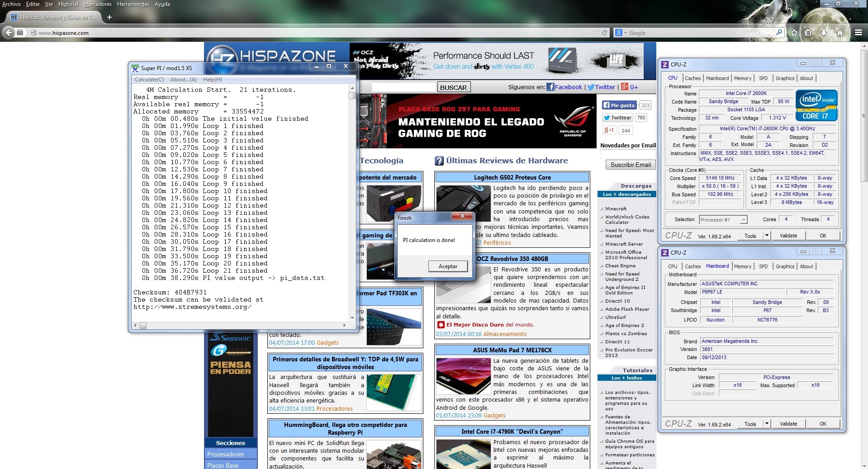Click the Super PI vertical scrollbar thumb

click(352, 95)
